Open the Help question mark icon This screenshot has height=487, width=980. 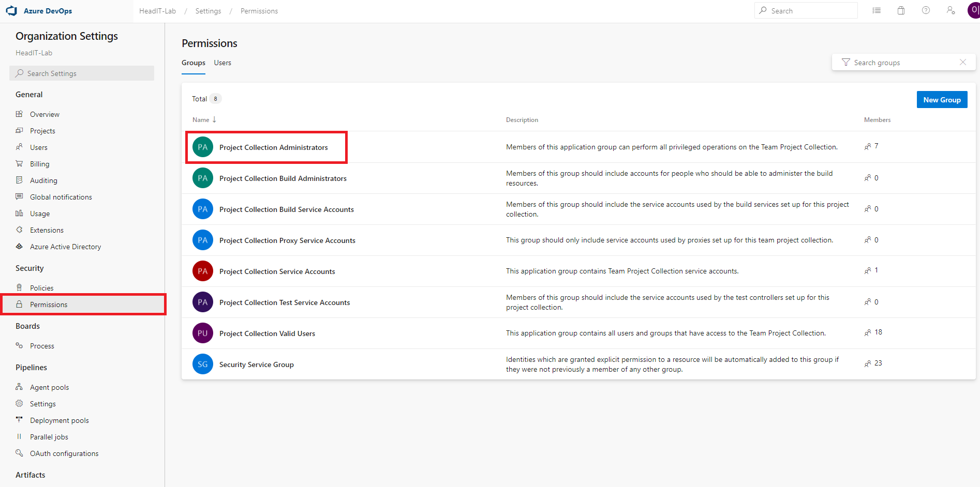(926, 10)
